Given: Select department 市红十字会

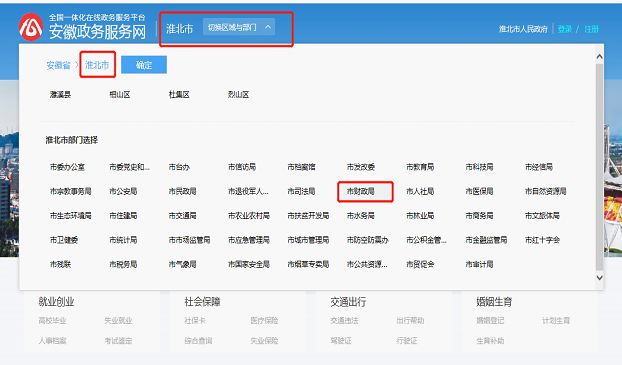Looking at the screenshot, I should [x=542, y=240].
